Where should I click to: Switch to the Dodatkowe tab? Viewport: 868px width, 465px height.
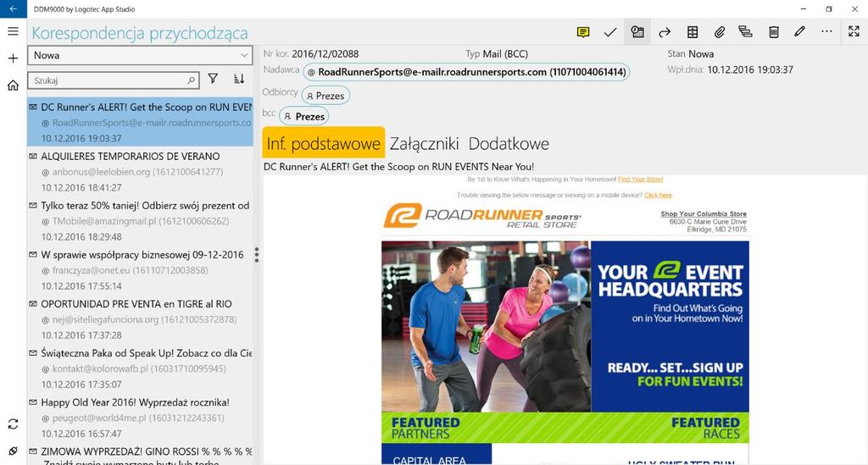[509, 143]
